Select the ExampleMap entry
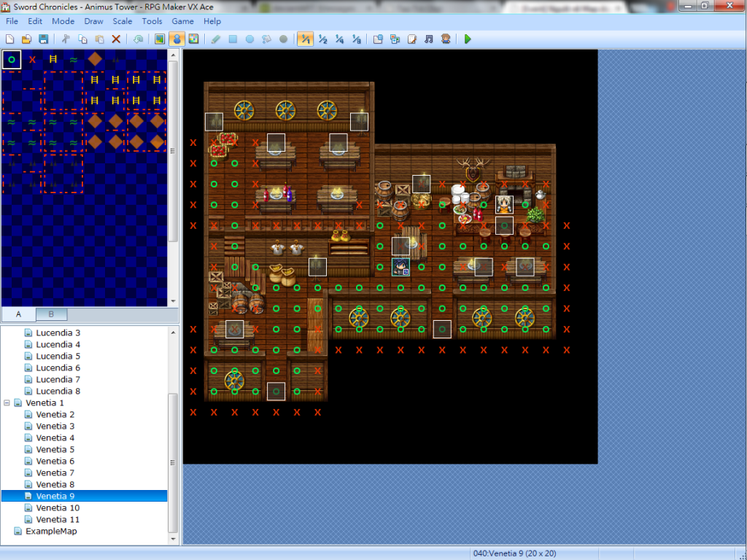Viewport: 747px width, 560px height. [51, 531]
